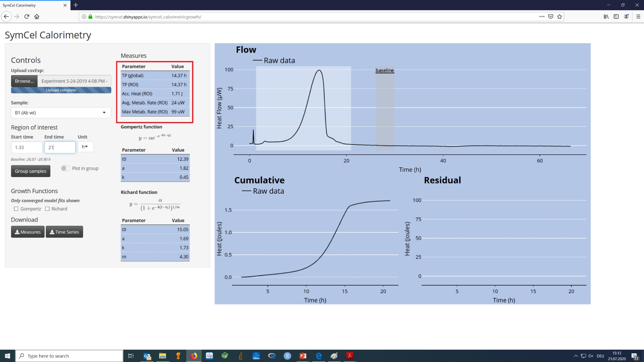
Task: Reload the page with the refresh icon
Action: pyautogui.click(x=27, y=17)
